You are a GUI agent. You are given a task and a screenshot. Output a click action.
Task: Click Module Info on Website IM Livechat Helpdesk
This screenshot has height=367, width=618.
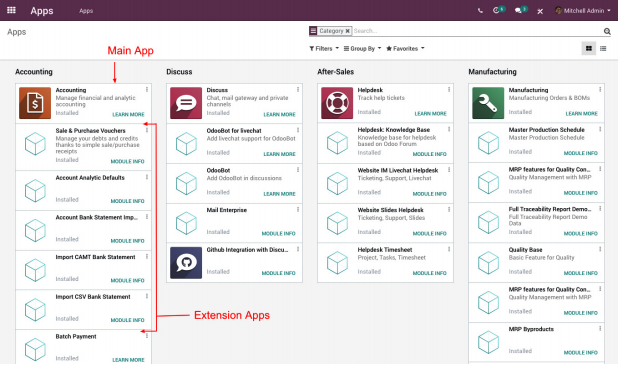click(430, 194)
